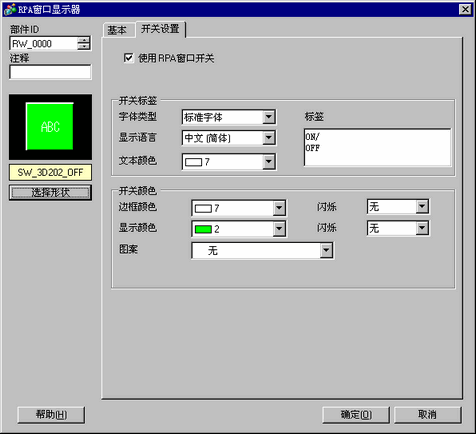Click the 取消 button
The width and height of the screenshot is (476, 434).
(x=428, y=415)
